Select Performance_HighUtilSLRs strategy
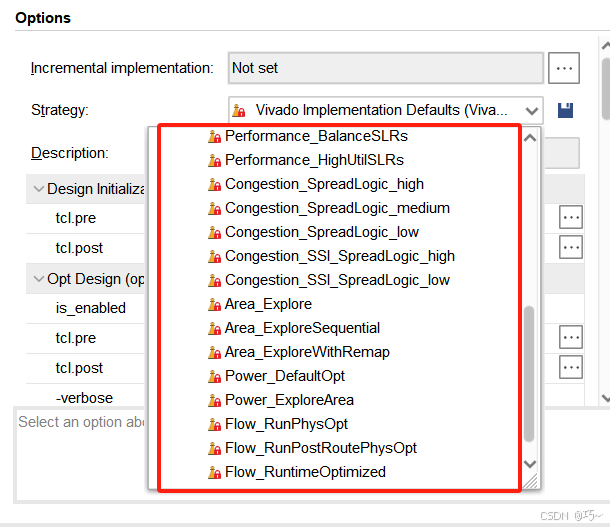Image resolution: width=610 pixels, height=527 pixels. pos(314,160)
